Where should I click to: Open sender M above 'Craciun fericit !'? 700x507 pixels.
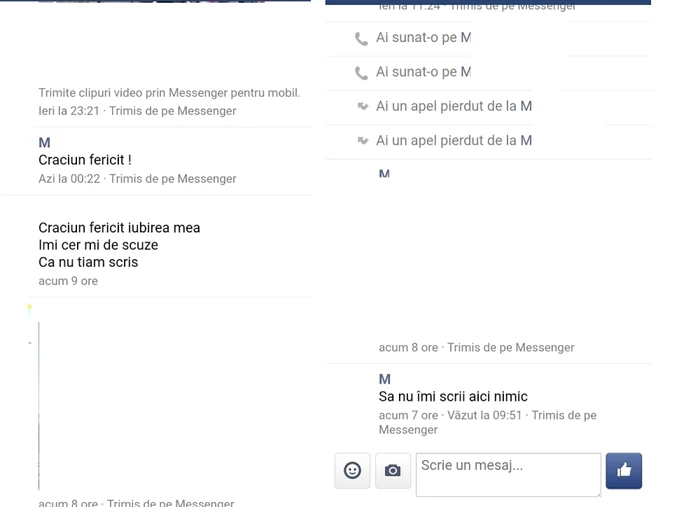pos(44,143)
